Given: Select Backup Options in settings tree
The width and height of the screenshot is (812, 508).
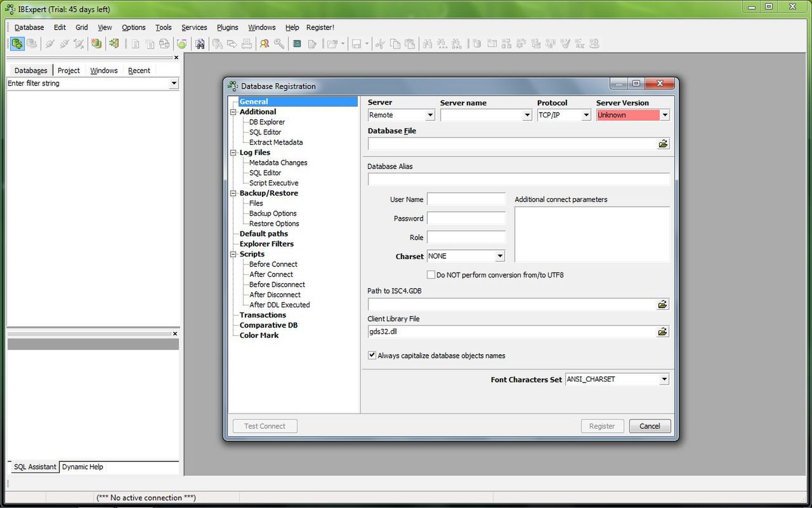Looking at the screenshot, I should click(x=273, y=213).
